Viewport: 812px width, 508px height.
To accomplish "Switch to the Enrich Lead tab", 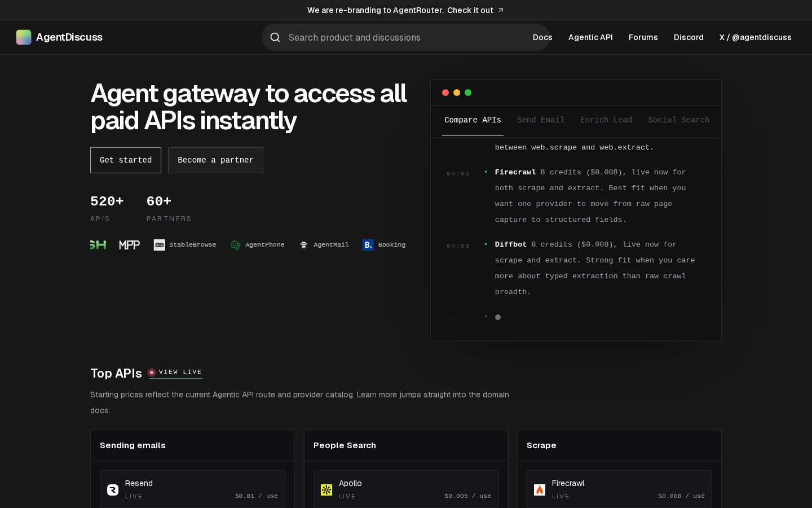I will 606,120.
